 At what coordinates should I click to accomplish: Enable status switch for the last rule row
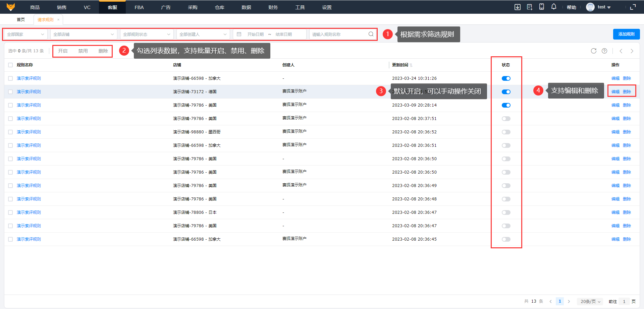pyautogui.click(x=506, y=239)
